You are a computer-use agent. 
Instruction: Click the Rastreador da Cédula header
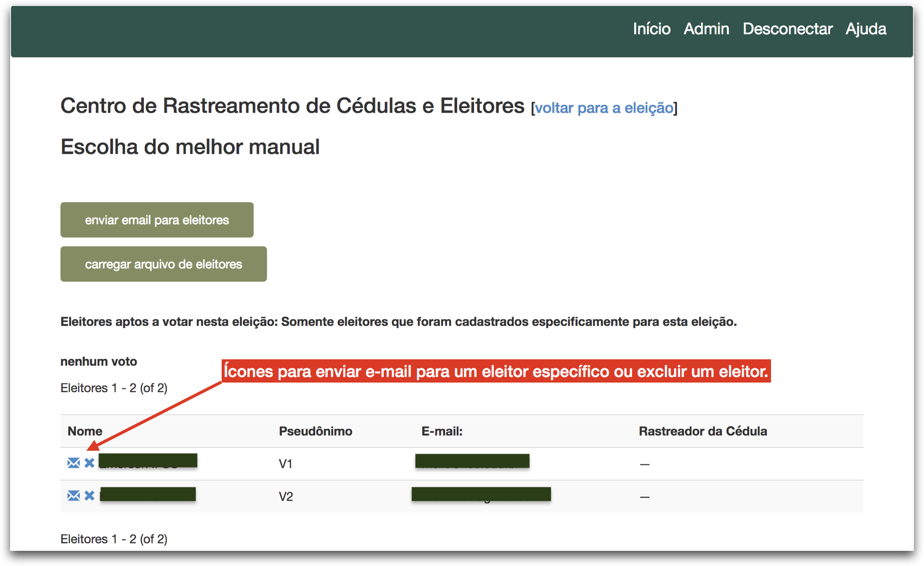pos(702,431)
